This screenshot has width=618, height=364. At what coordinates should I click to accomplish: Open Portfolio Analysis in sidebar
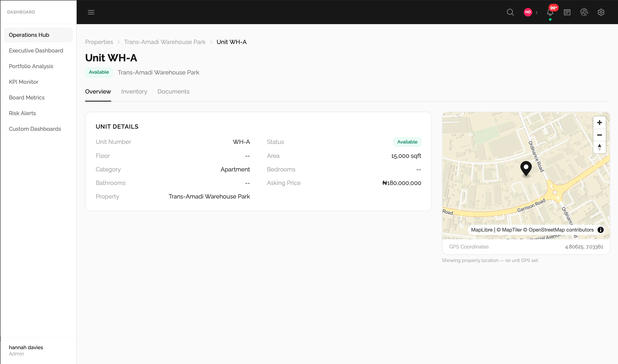pos(38,66)
